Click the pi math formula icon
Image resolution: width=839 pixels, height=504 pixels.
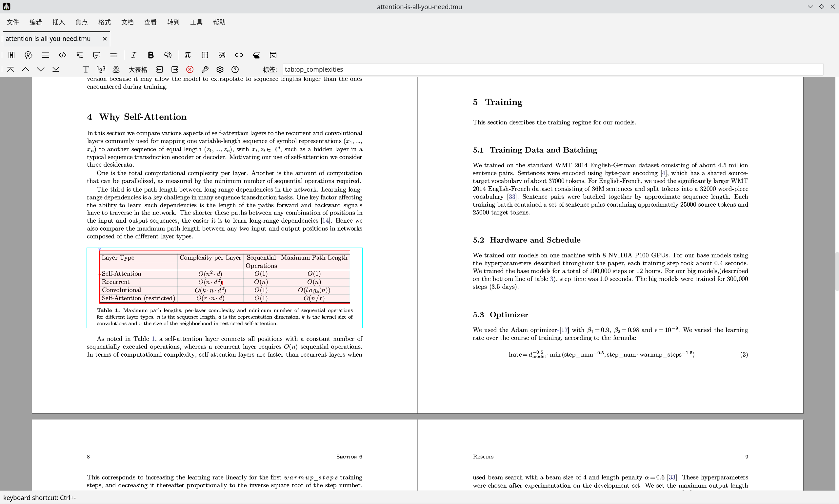[x=188, y=55]
